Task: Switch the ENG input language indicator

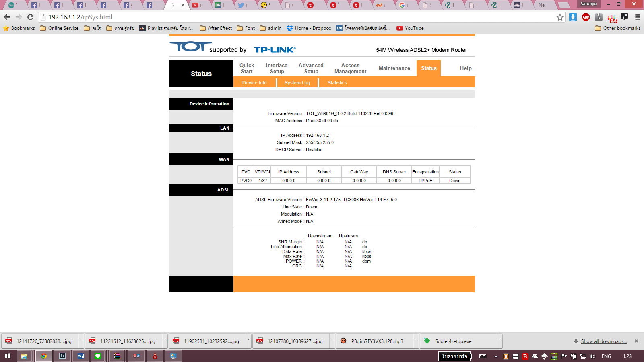Action: click(606, 356)
